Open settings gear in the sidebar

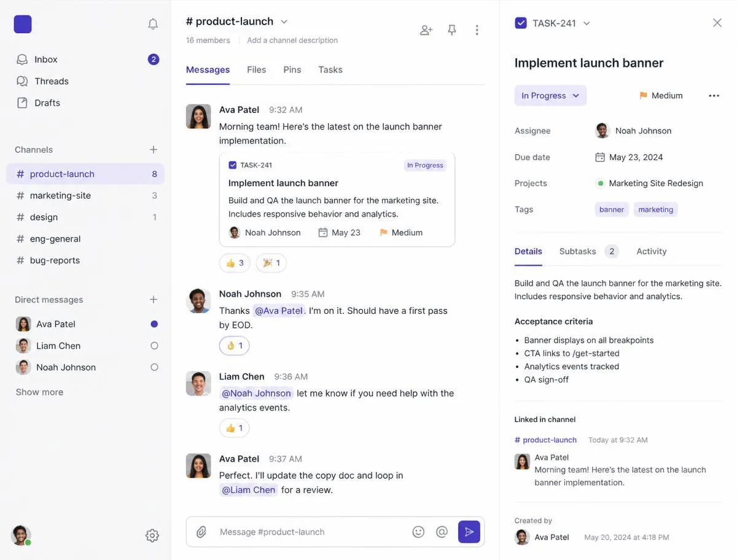tap(152, 535)
